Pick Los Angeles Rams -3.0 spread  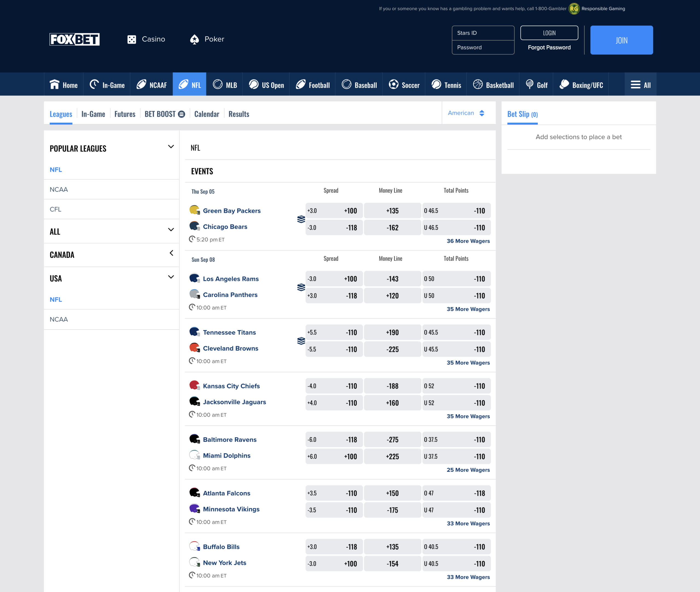click(334, 279)
